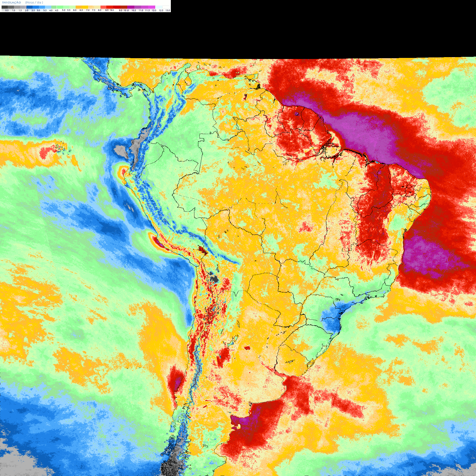
Task: Pick the dark blue swatch right of 2.0
Action: pyautogui.click(x=29, y=7)
